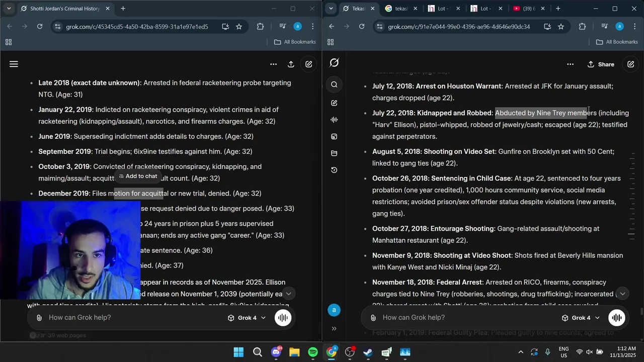644x362 pixels.
Task: Click 'July 22, 2018: Kidnapped and Robbed' heading
Action: coord(432,113)
